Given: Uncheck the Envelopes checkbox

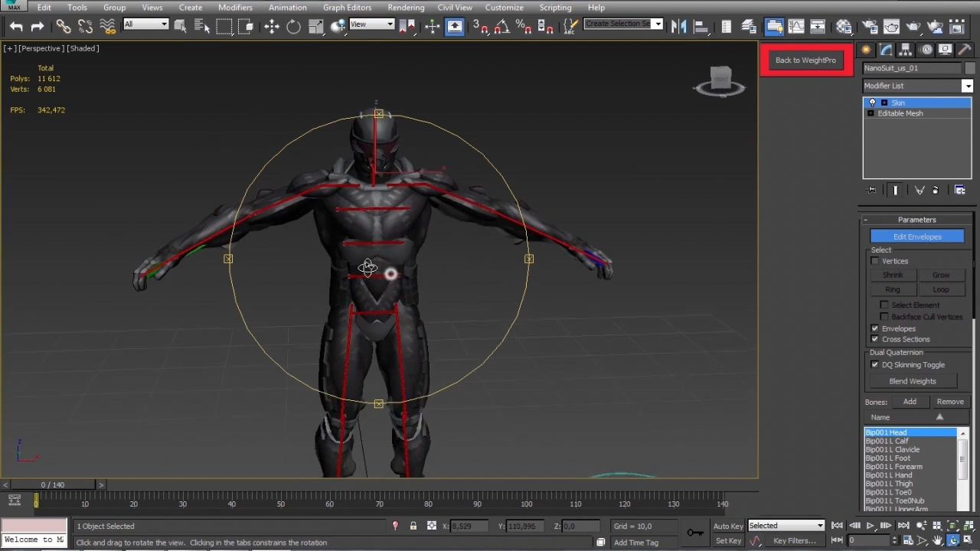Looking at the screenshot, I should (874, 328).
